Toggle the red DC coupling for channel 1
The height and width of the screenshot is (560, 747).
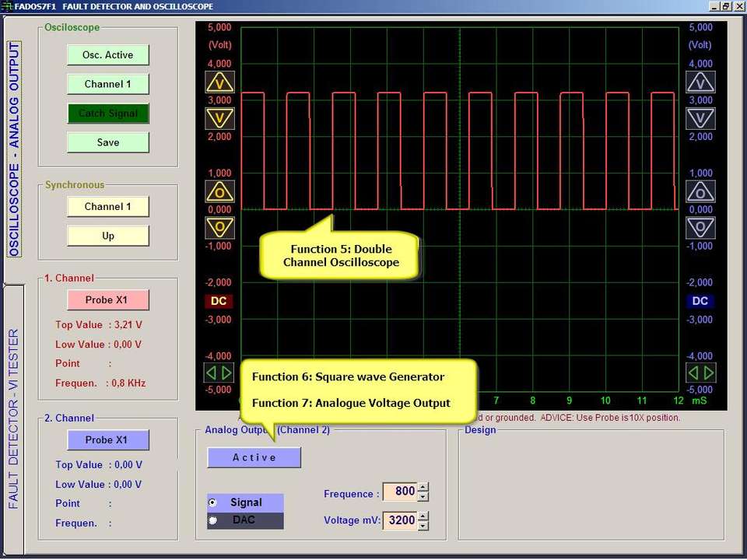coord(219,301)
